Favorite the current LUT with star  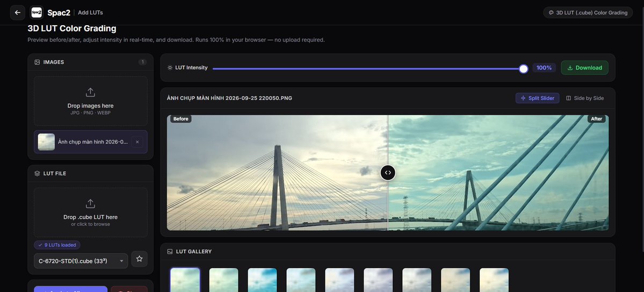pos(139,259)
